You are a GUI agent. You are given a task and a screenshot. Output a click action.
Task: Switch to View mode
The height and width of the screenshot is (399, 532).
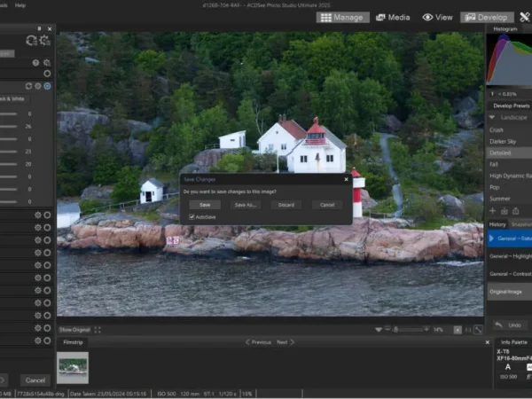(x=438, y=18)
